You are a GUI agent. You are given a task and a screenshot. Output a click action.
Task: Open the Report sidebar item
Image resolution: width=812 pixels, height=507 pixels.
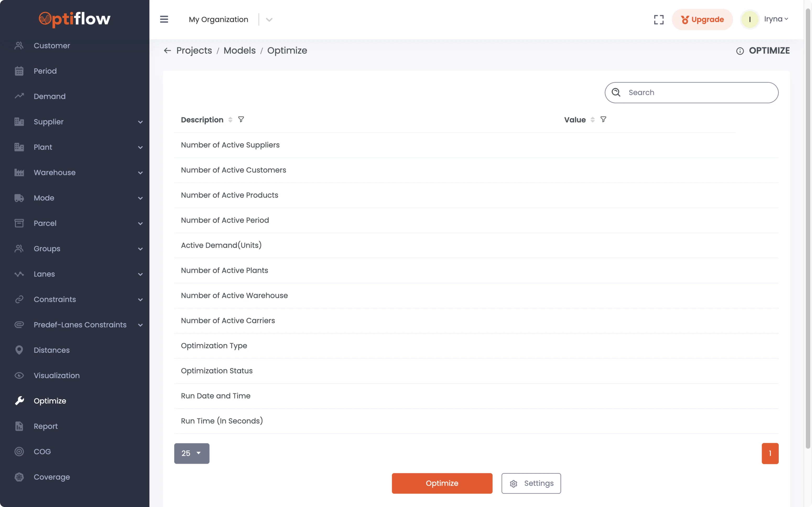tap(46, 426)
